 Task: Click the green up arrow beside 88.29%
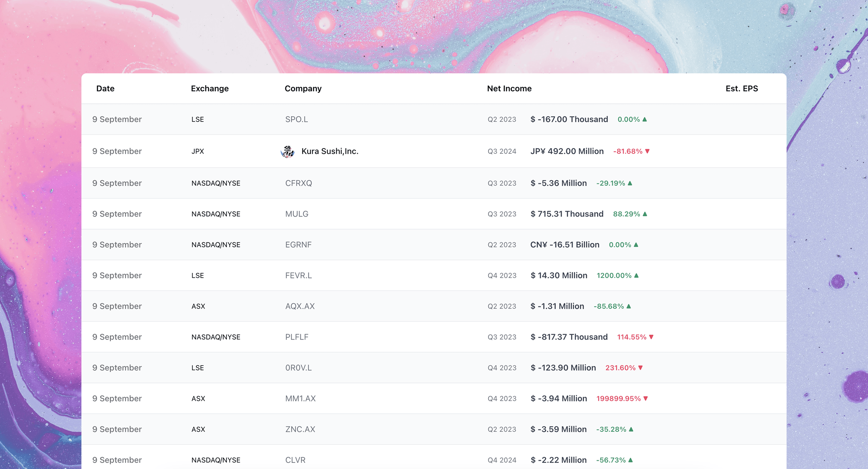pos(645,214)
